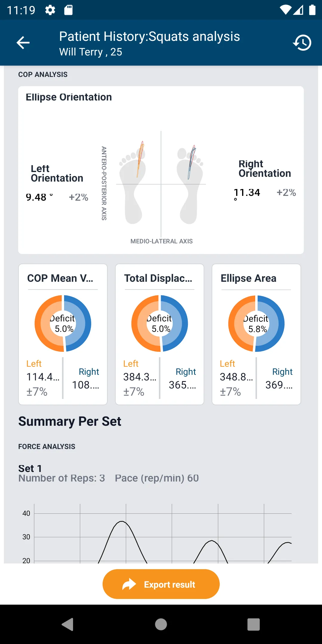Screen dimensions: 322x644
Task: Tap the Summary Per Set heading
Action: click(x=70, y=422)
